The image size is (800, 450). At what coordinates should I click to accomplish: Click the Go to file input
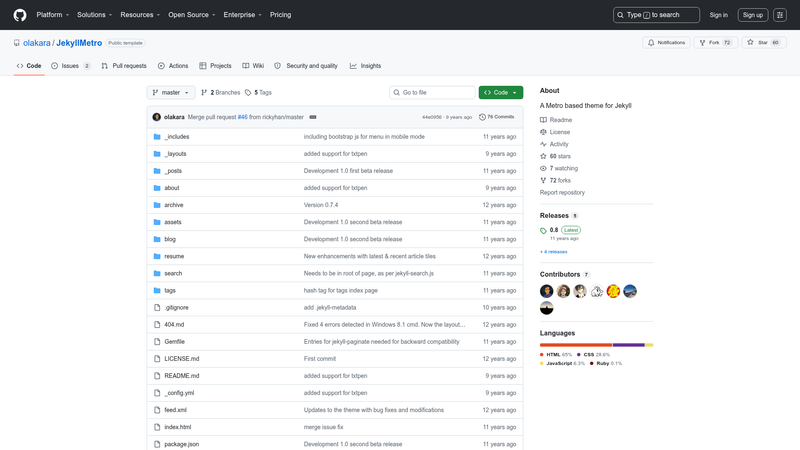click(x=432, y=92)
